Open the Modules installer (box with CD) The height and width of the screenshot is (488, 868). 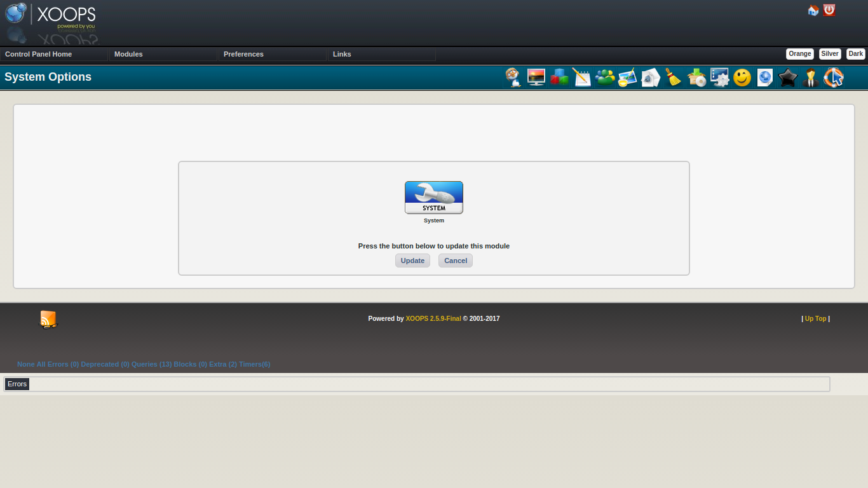[x=696, y=78]
